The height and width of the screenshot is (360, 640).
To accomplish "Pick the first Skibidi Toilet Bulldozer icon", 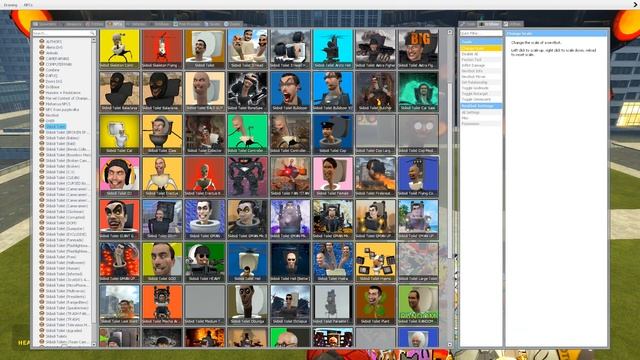I will (290, 91).
